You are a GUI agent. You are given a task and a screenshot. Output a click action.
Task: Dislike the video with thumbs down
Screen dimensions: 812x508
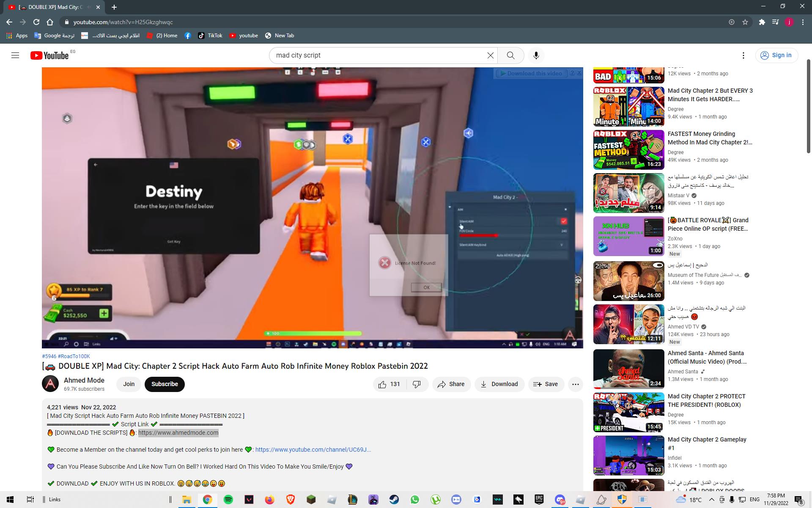[x=417, y=384]
